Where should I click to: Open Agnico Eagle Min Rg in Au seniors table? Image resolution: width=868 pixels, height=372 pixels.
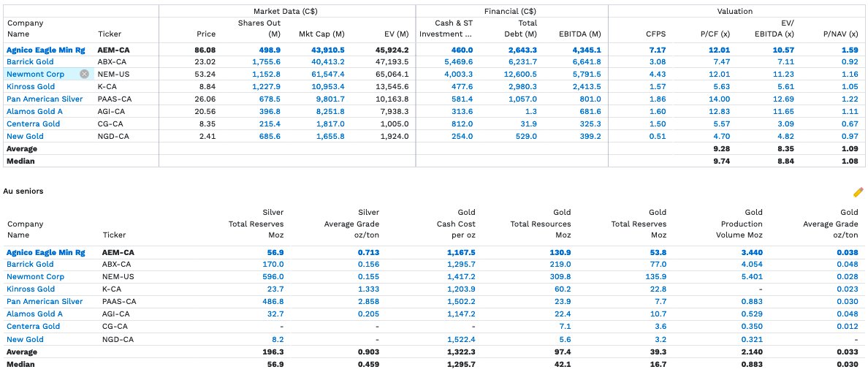(x=46, y=252)
